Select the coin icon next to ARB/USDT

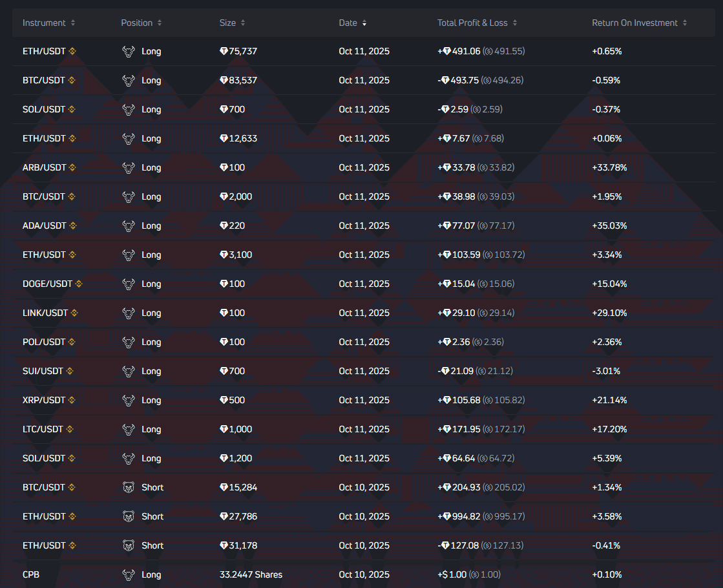71,167
